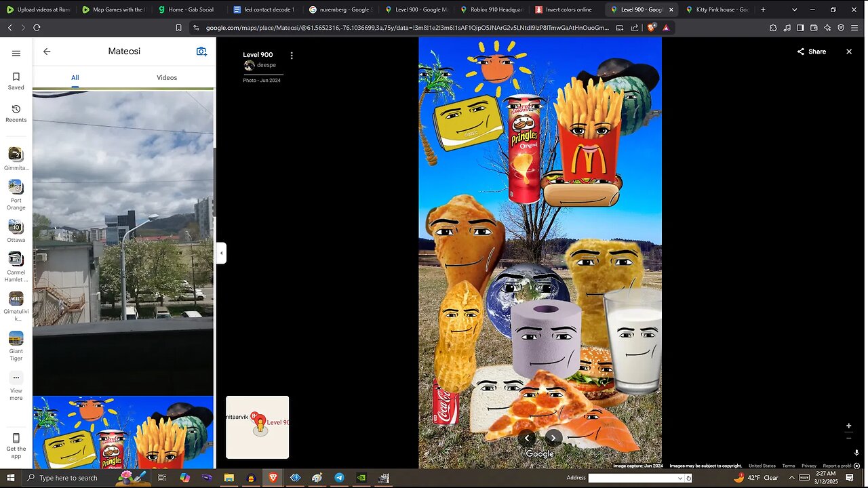This screenshot has height=488, width=868.
Task: Open File Explorer from taskbar
Action: point(229,478)
